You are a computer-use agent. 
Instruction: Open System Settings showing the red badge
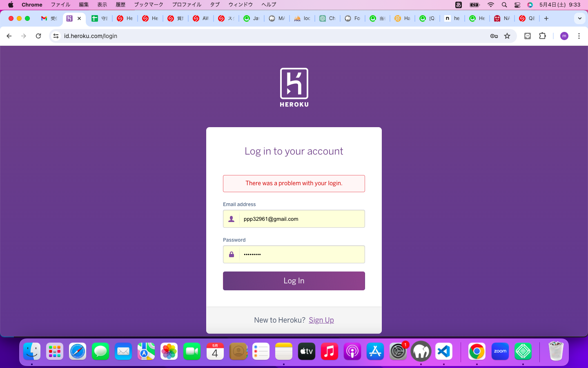pos(398,351)
